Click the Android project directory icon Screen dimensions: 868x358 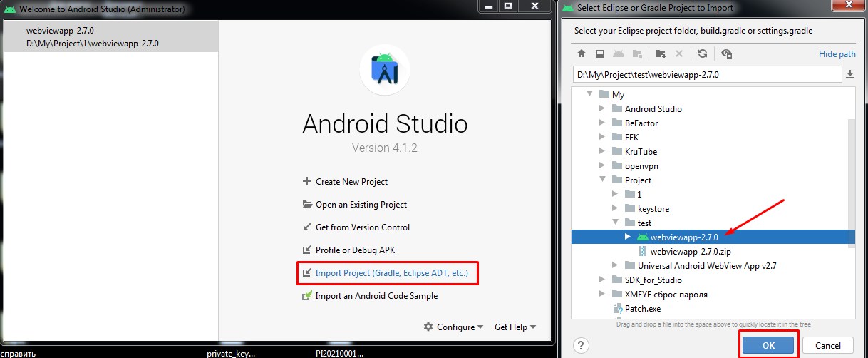point(619,53)
